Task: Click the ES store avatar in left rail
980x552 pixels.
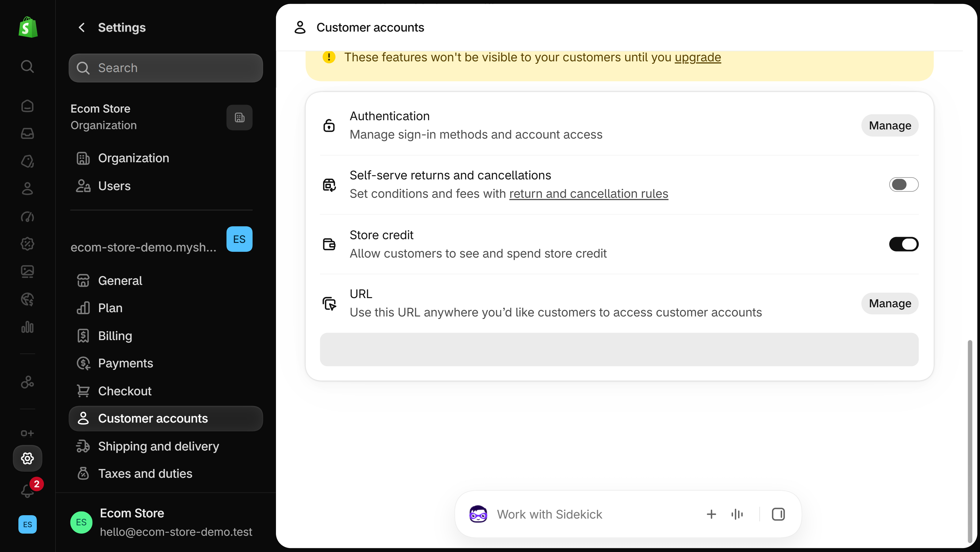Action: pyautogui.click(x=27, y=524)
